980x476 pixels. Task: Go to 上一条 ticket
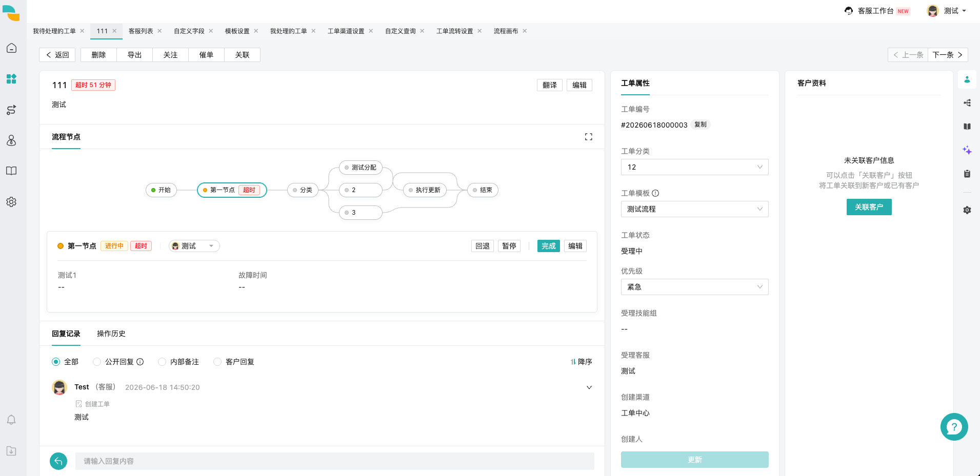pos(908,55)
